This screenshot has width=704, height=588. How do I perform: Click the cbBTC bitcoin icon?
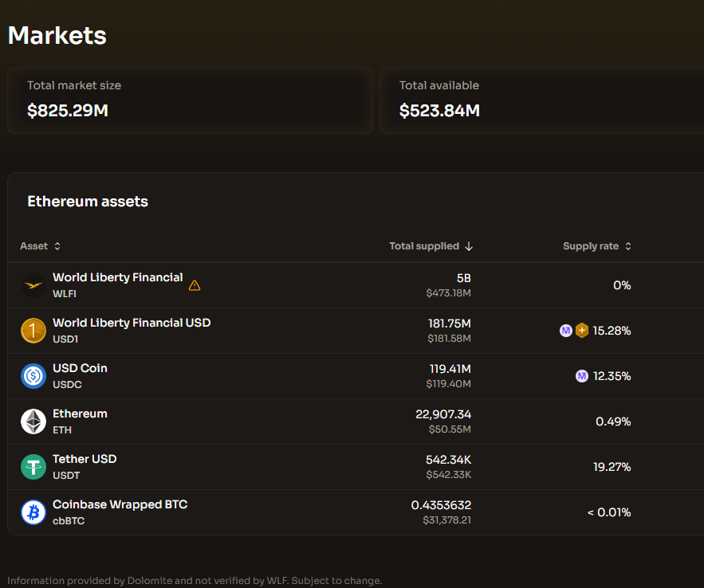[33, 512]
